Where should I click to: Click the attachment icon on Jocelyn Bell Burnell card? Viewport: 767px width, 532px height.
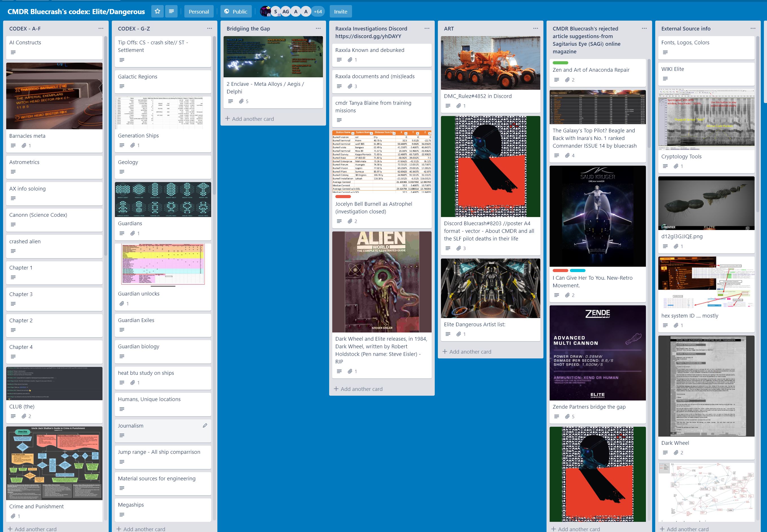point(350,221)
